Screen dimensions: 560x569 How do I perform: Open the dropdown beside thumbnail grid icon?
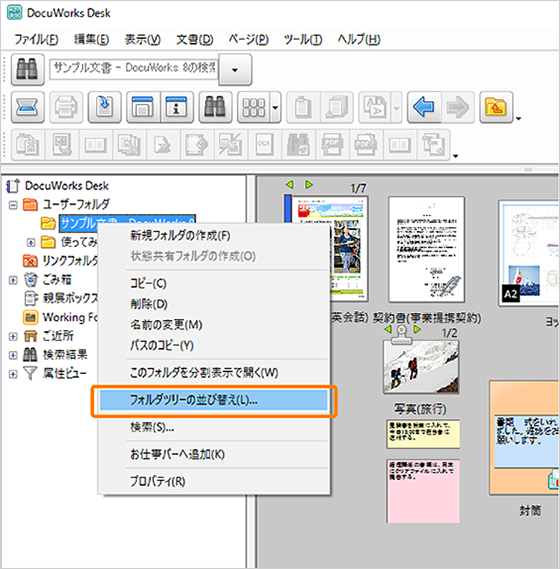[x=275, y=107]
